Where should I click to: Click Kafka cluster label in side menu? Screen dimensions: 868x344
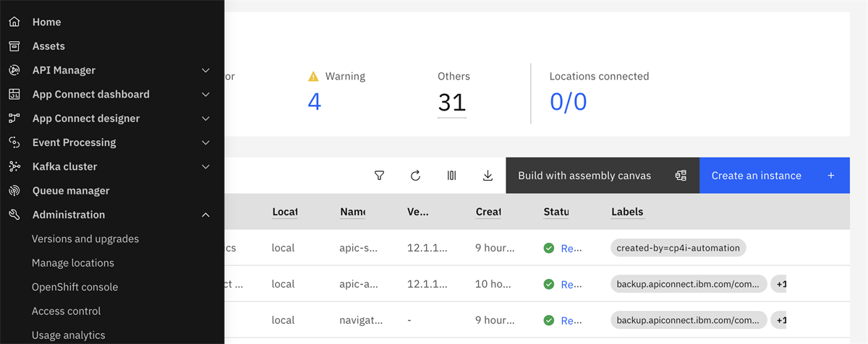(64, 166)
